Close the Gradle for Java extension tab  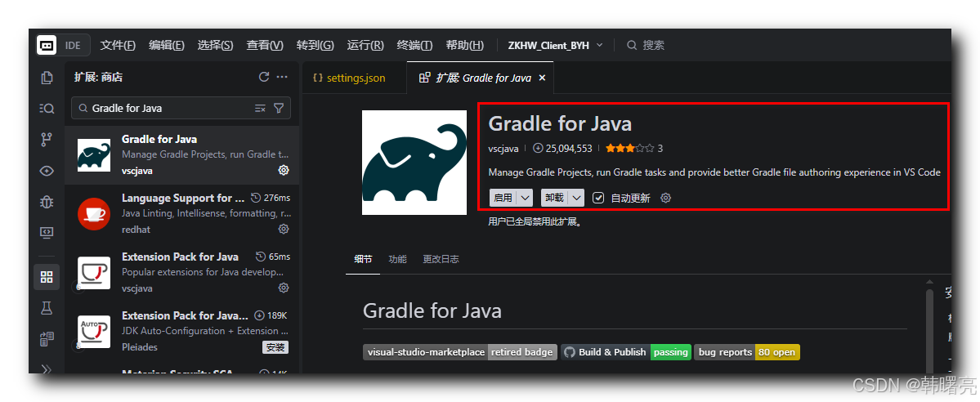542,78
